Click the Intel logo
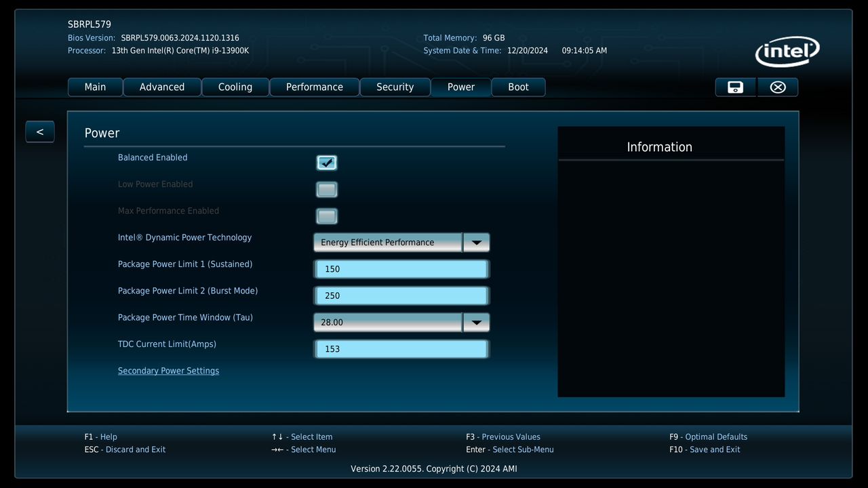The height and width of the screenshot is (488, 868). coord(787,52)
